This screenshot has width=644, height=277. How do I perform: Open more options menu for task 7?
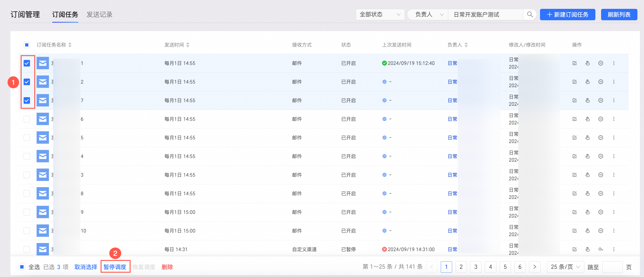click(x=614, y=101)
